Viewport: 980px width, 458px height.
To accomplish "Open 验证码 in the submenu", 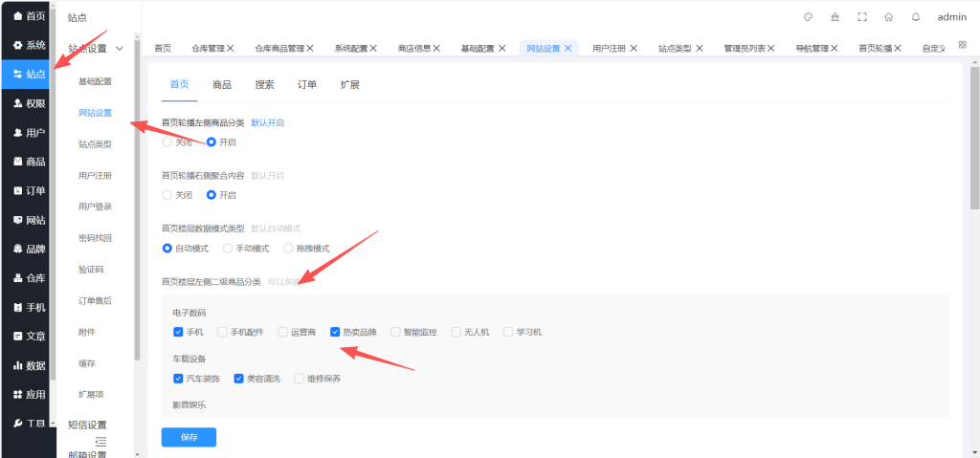I will tap(91, 270).
